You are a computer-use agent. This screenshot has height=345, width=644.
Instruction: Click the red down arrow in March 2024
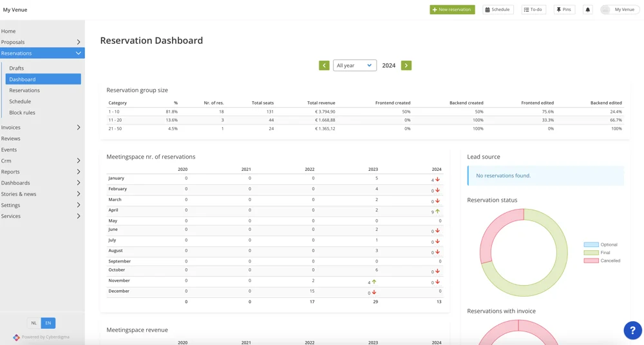click(437, 201)
